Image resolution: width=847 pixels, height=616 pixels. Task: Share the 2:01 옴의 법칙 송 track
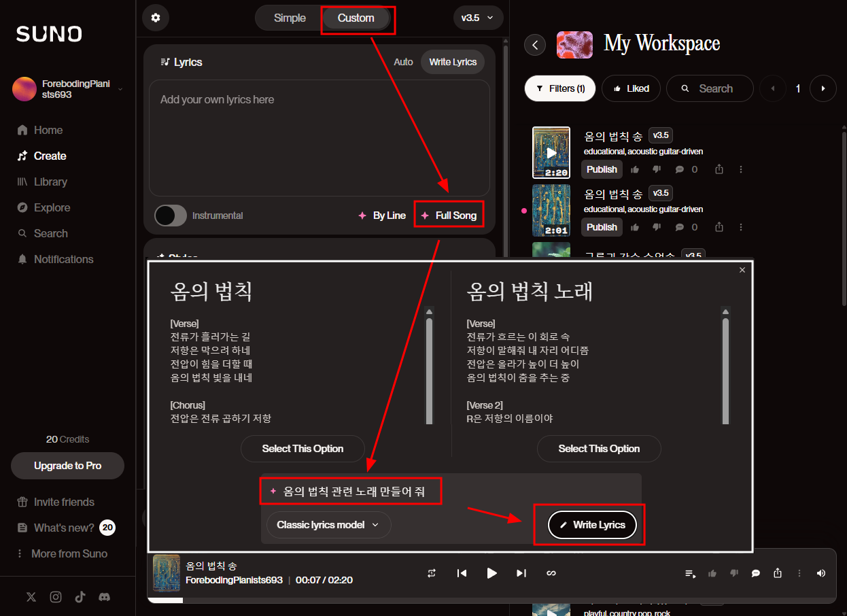pos(719,227)
